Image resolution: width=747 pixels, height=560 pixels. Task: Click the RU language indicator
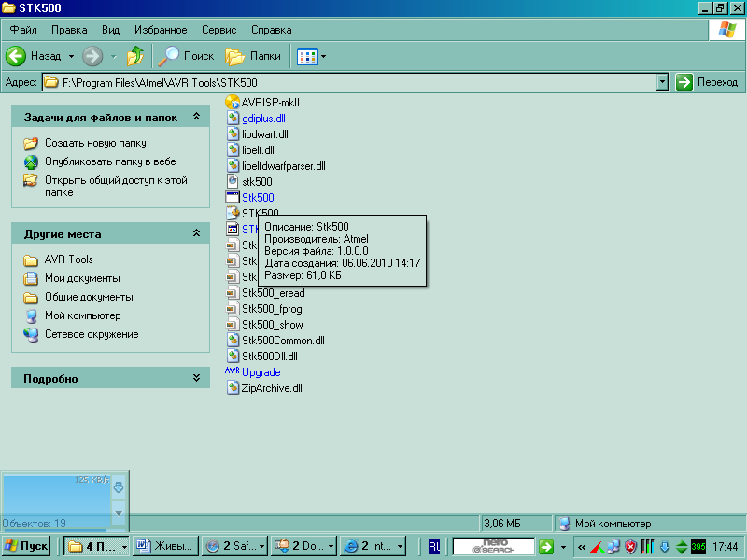click(434, 547)
